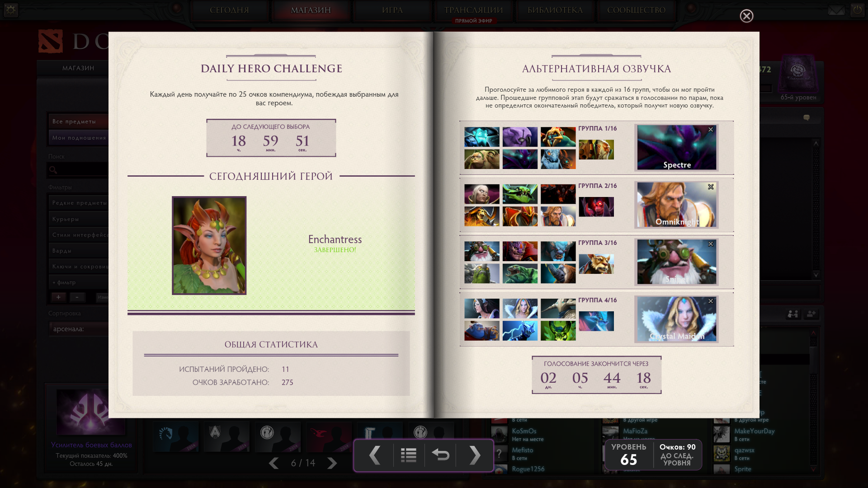The height and width of the screenshot is (488, 868).
Task: Vote for Pugna in group 4
Action: [558, 331]
